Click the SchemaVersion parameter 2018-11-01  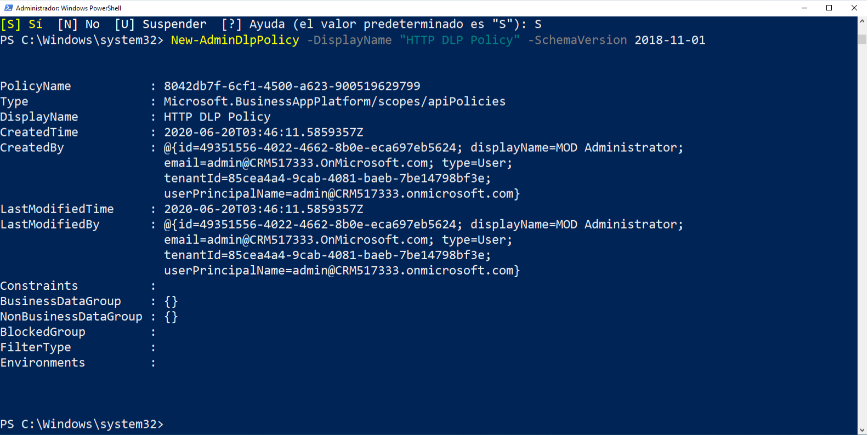pos(670,39)
